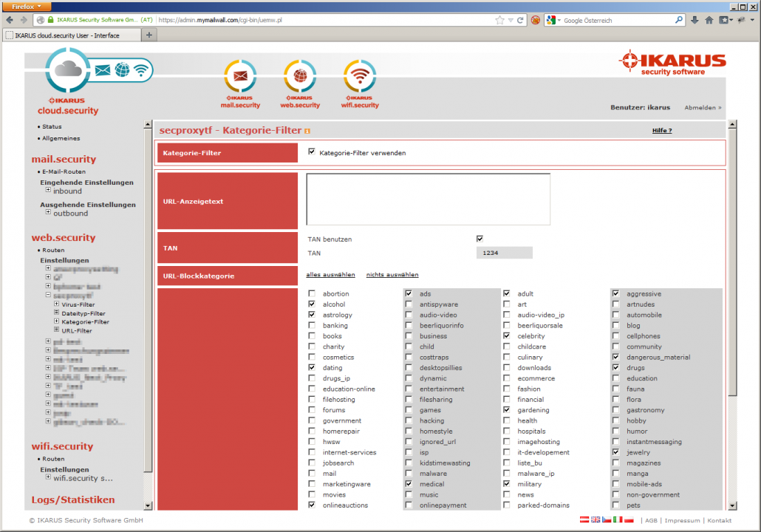The image size is (761, 532).
Task: Open the Firefox menu button
Action: click(26, 7)
